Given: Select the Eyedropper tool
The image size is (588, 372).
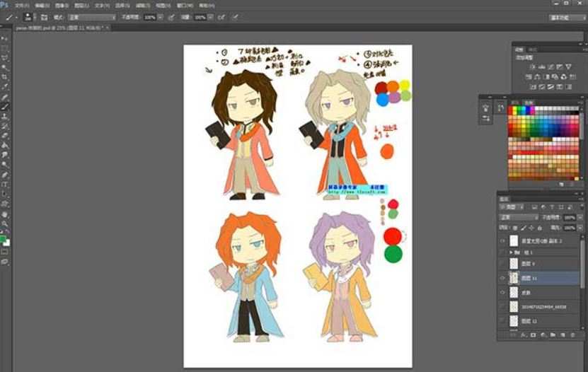Looking at the screenshot, I should [x=5, y=86].
